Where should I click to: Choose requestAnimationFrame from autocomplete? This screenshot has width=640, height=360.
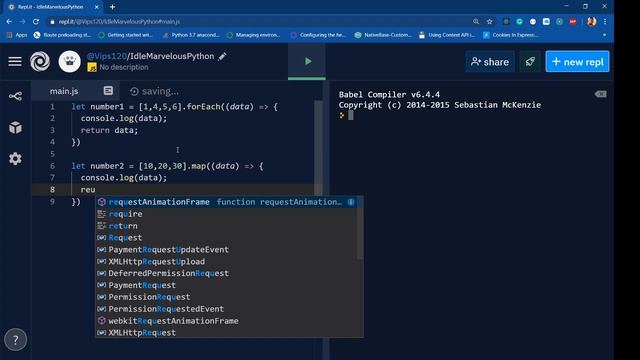(229, 202)
